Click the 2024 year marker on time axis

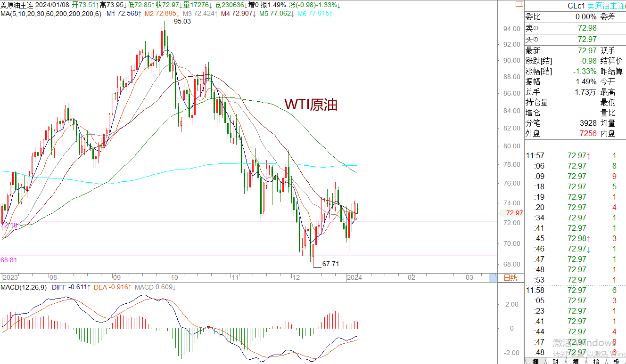point(354,278)
